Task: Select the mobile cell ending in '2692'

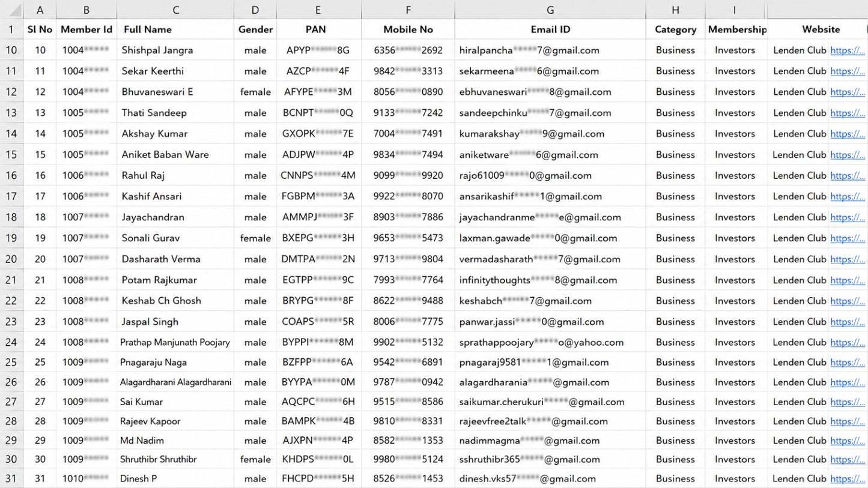Action: tap(408, 50)
